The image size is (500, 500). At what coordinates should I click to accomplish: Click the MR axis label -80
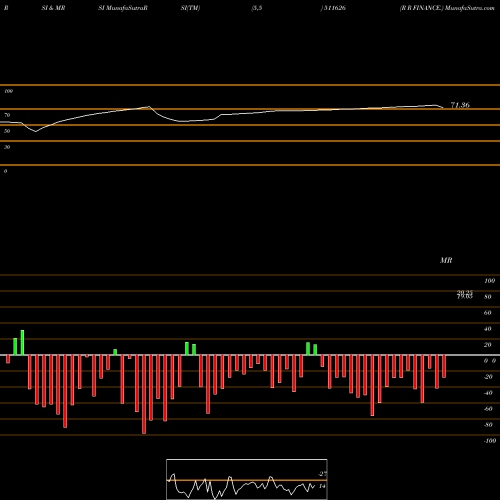coord(488,425)
